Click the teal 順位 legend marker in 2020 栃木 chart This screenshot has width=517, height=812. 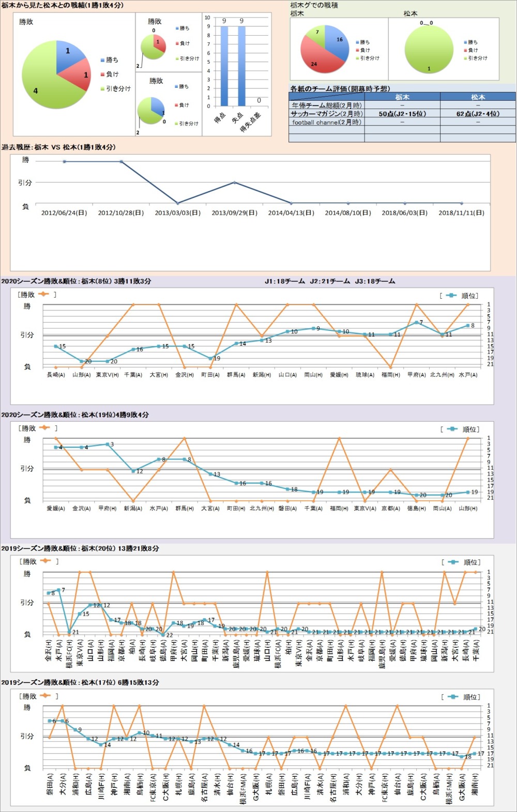tap(451, 296)
